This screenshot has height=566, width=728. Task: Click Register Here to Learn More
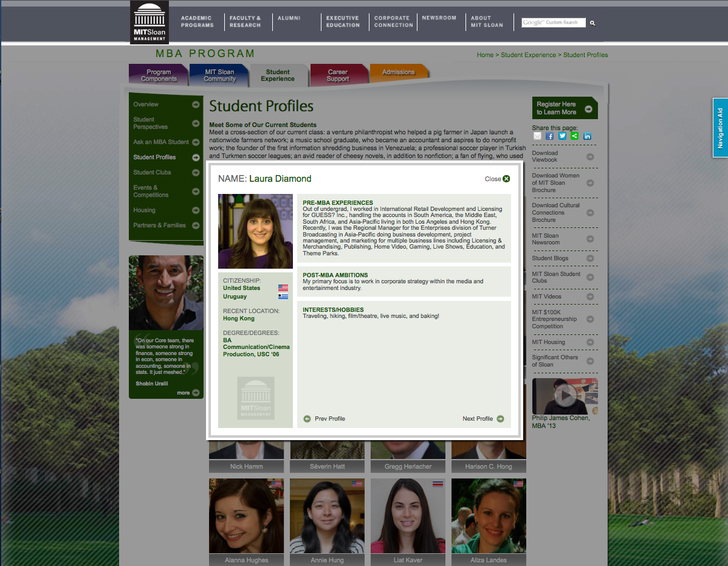565,108
